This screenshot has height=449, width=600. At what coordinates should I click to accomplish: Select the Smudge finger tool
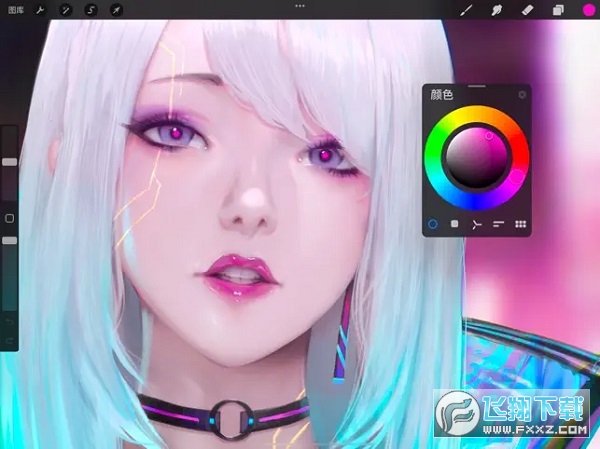pyautogui.click(x=495, y=10)
